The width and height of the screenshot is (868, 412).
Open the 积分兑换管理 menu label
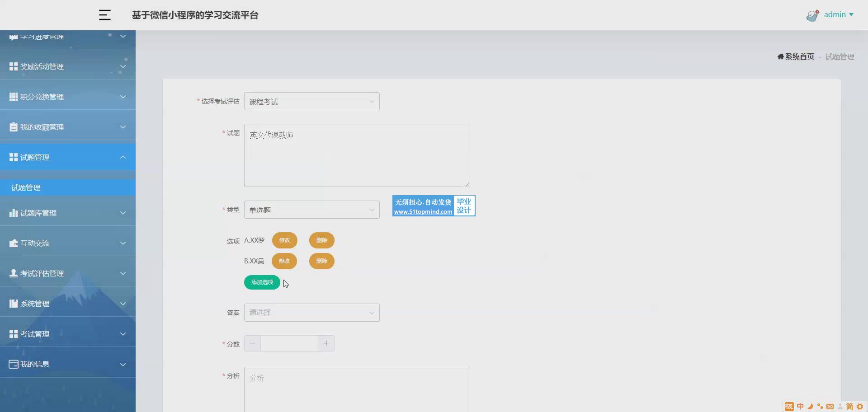pos(42,97)
